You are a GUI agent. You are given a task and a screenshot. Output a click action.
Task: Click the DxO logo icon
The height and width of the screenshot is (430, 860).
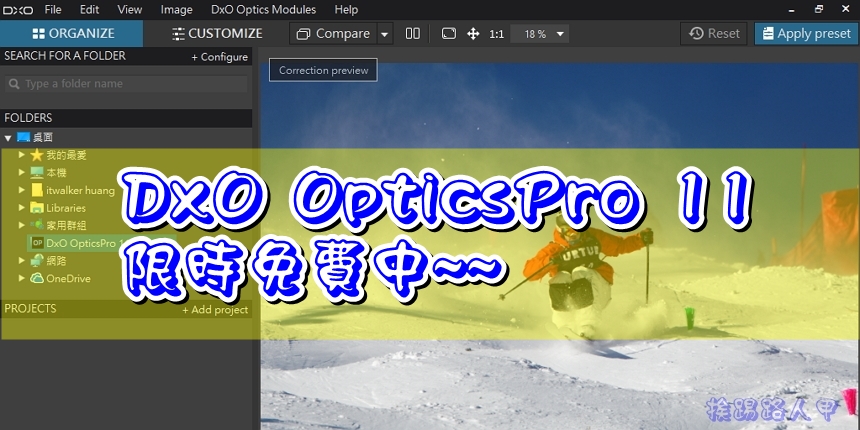coord(18,10)
